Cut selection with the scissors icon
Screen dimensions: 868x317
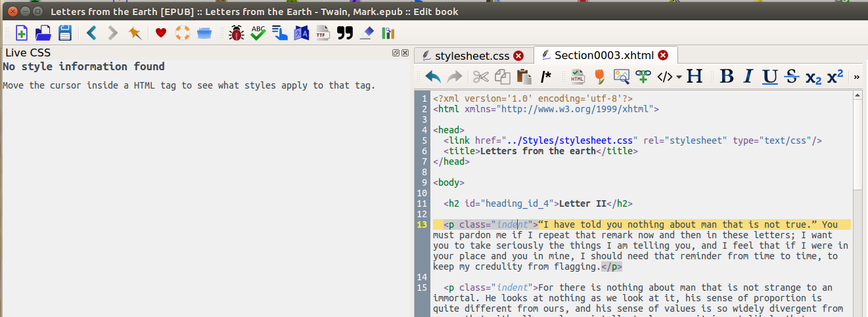(481, 77)
